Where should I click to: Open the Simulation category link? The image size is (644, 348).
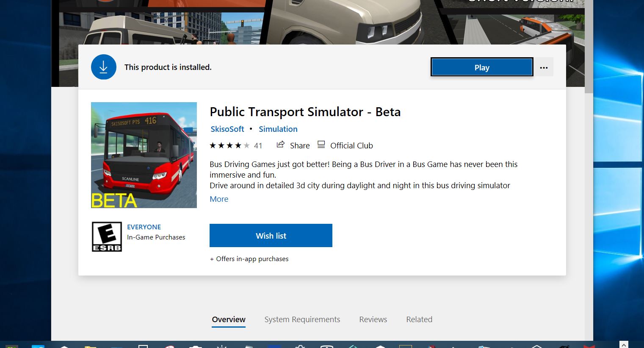[278, 129]
